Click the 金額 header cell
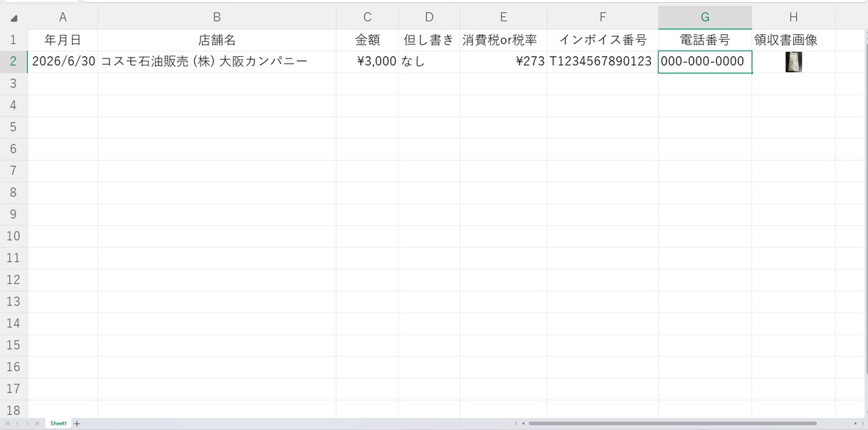868x430 pixels. tap(367, 40)
